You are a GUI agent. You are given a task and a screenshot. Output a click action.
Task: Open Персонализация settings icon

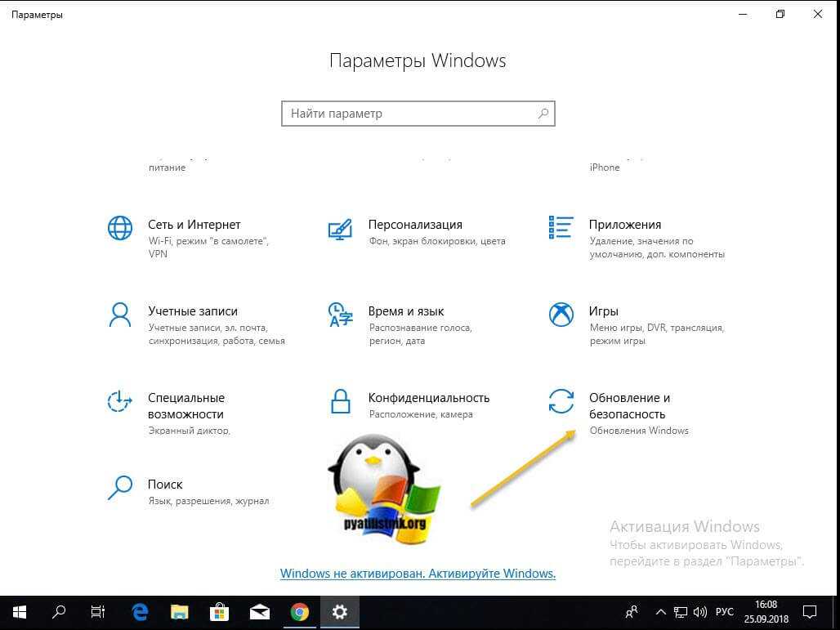340,228
